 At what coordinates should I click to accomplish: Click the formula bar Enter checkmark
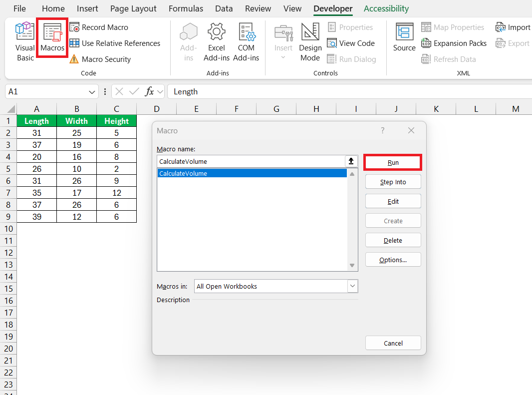[134, 91]
